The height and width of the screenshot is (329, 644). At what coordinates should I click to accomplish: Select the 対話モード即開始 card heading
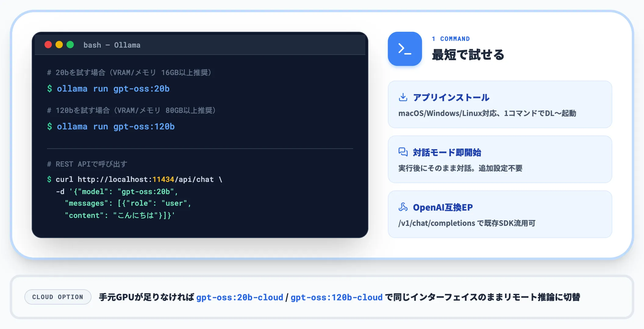pyautogui.click(x=447, y=152)
